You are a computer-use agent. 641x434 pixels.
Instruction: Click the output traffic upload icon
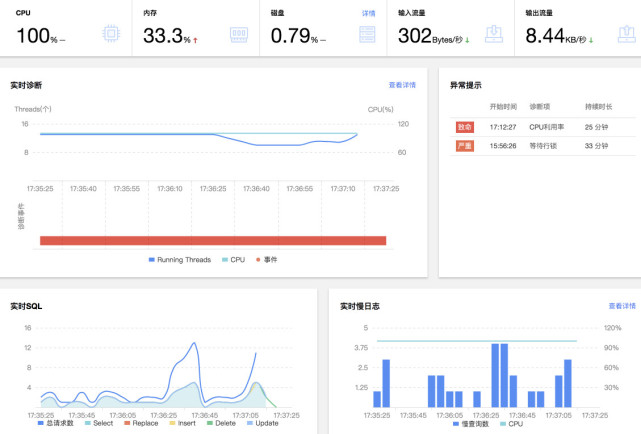tap(626, 34)
